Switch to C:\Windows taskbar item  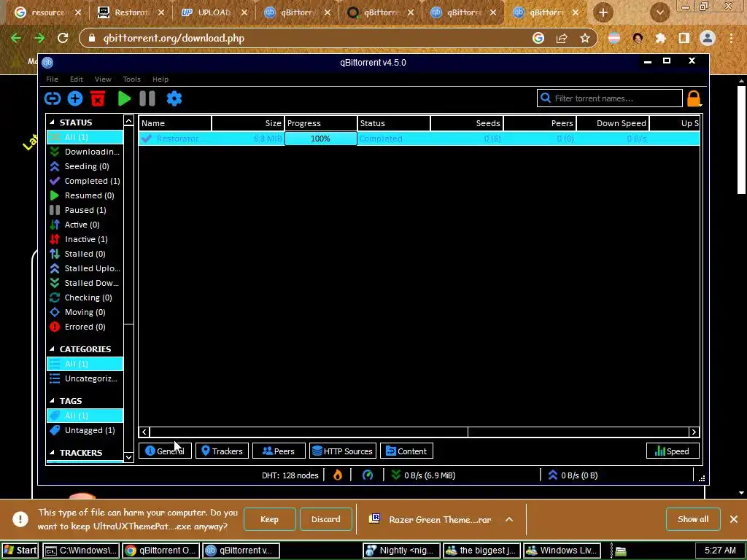(x=81, y=551)
